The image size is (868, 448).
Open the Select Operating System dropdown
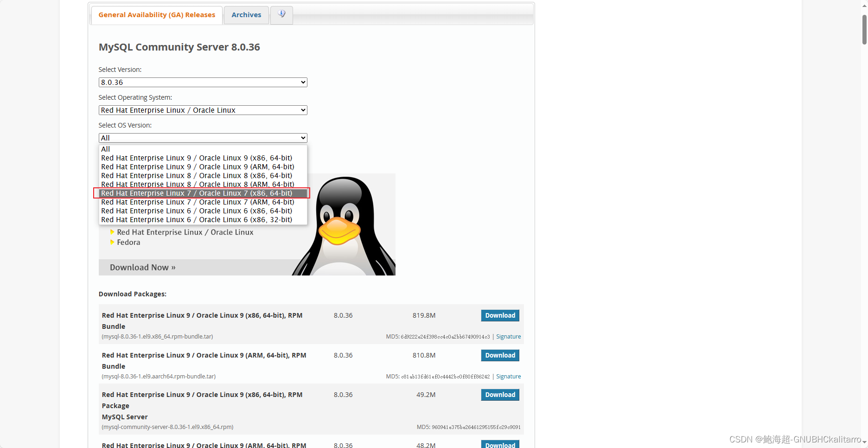click(203, 110)
